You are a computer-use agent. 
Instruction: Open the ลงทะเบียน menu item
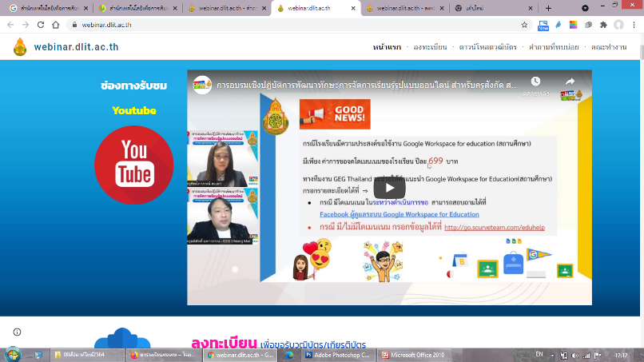coord(430,47)
